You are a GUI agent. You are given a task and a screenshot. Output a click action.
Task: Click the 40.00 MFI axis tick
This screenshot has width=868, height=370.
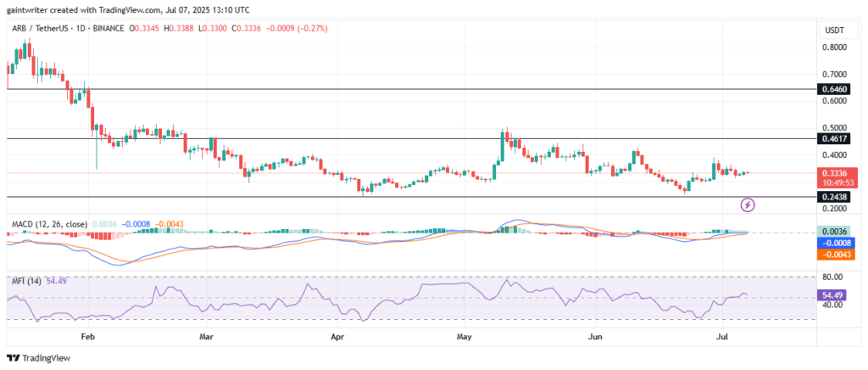tap(833, 305)
